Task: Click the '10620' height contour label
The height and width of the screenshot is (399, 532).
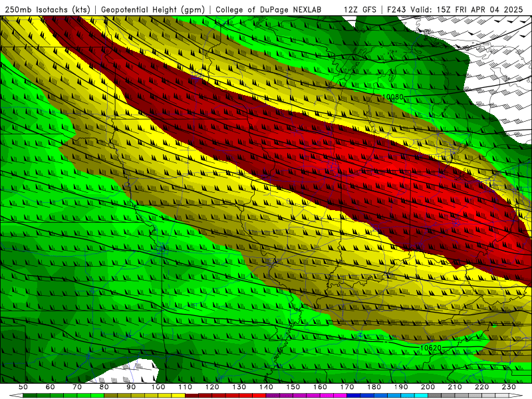Action: (430, 348)
